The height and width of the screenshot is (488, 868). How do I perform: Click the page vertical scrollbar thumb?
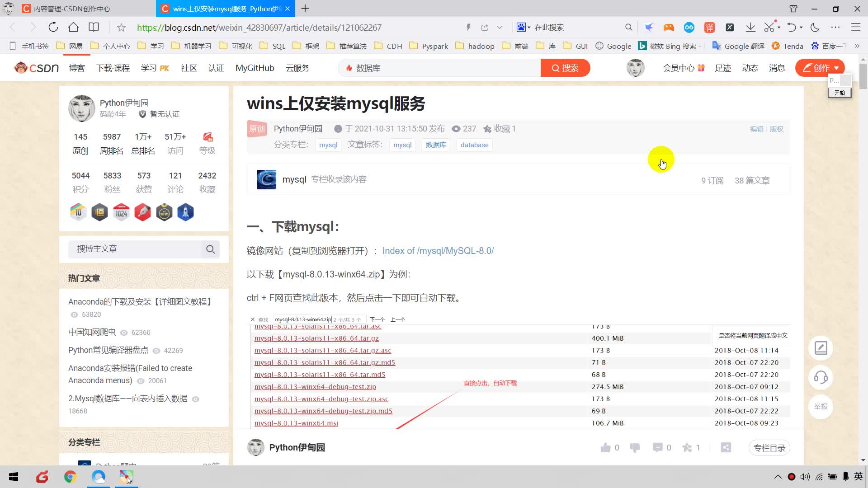[x=863, y=77]
